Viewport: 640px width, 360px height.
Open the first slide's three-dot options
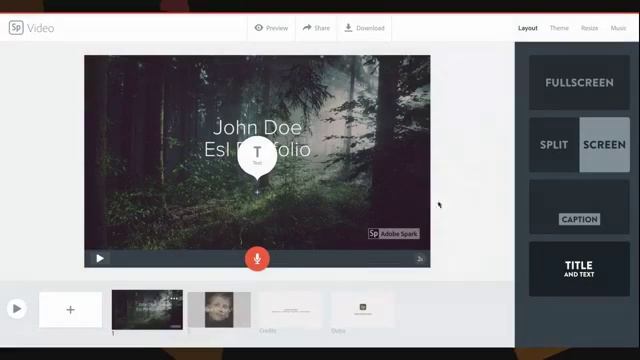pyautogui.click(x=174, y=298)
